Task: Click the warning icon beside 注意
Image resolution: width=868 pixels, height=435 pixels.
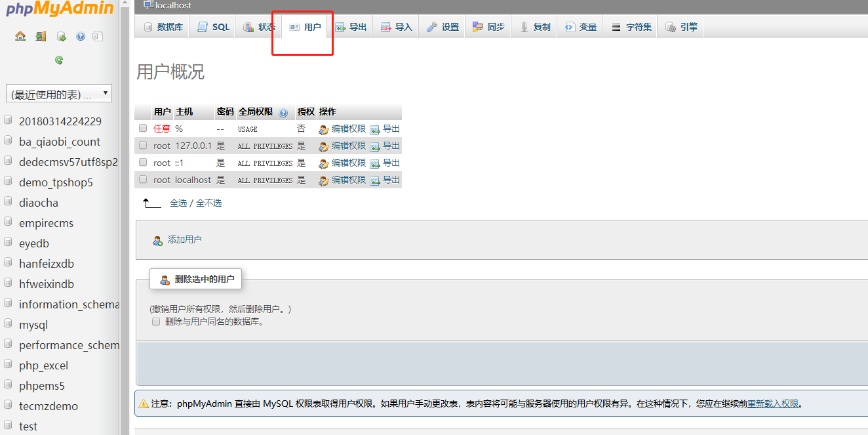Action: coord(143,404)
